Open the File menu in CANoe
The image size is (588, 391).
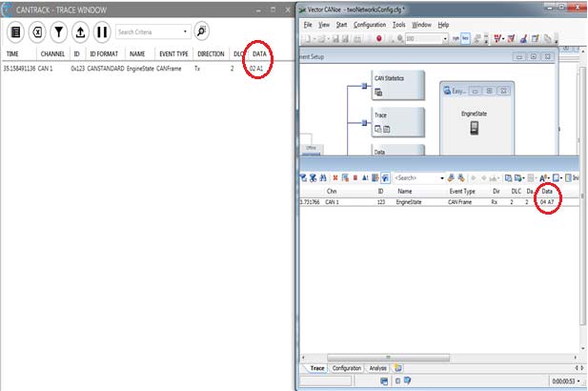point(308,25)
